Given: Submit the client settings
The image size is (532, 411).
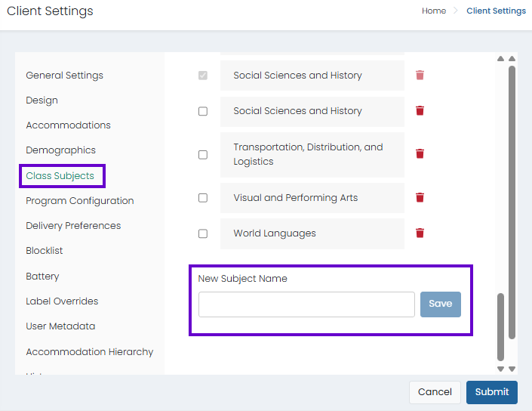Looking at the screenshot, I should [491, 392].
